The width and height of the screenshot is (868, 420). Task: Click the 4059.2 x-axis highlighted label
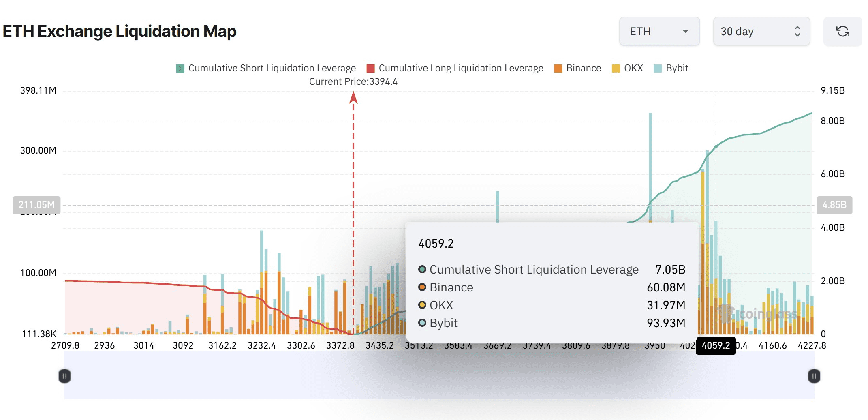716,345
